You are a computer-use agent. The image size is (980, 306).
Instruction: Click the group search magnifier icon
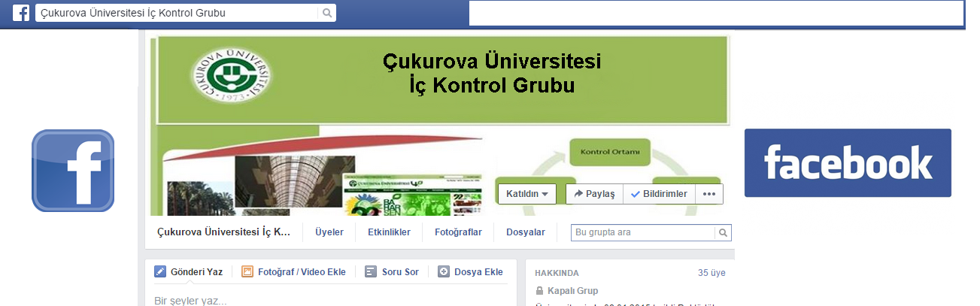pos(723,232)
